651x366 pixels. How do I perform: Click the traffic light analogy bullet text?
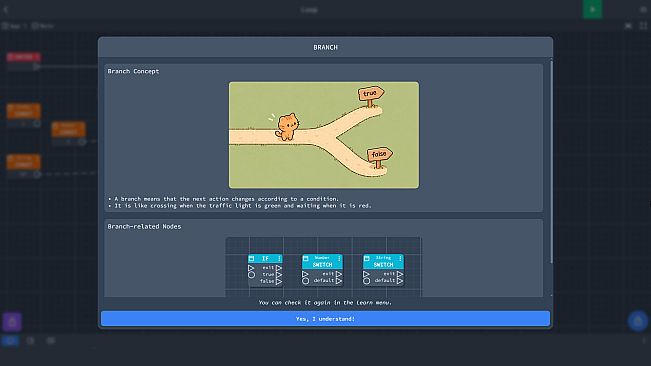tap(243, 205)
